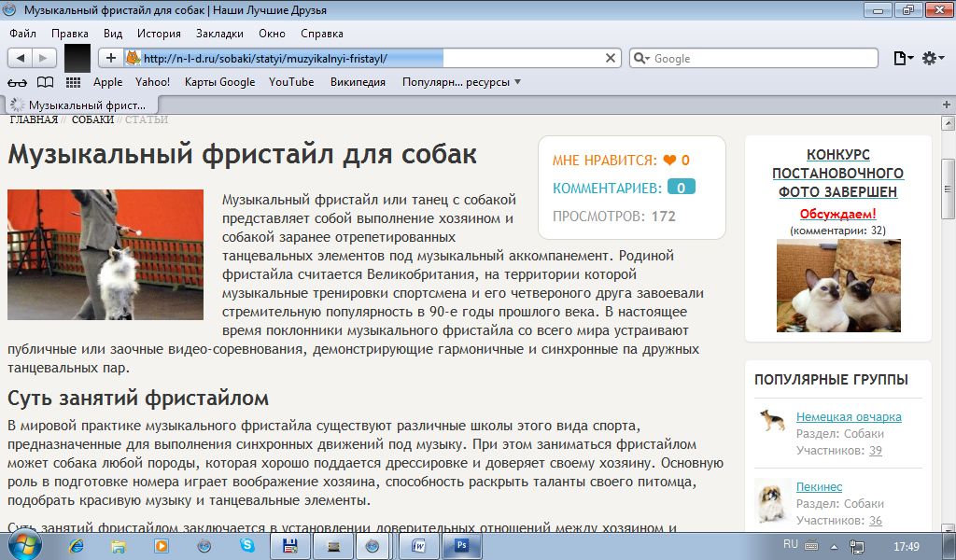This screenshot has height=560, width=956.
Task: Click the German shepherd group icon
Action: pyautogui.click(x=772, y=420)
